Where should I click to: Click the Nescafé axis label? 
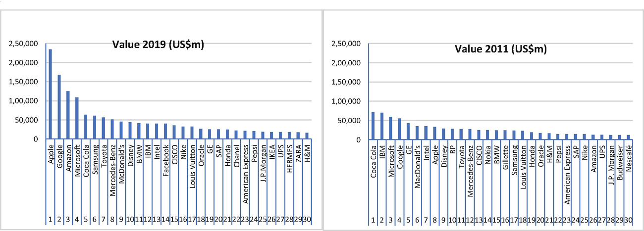[x=629, y=157]
